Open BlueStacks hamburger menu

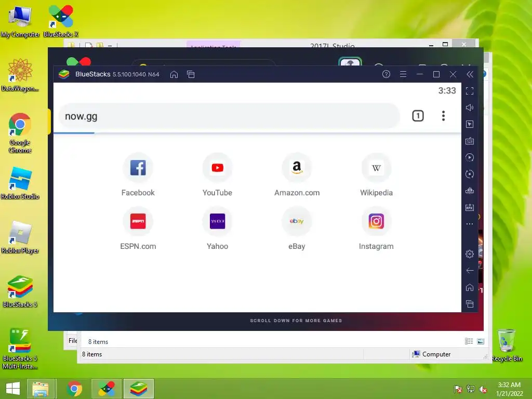(x=403, y=74)
